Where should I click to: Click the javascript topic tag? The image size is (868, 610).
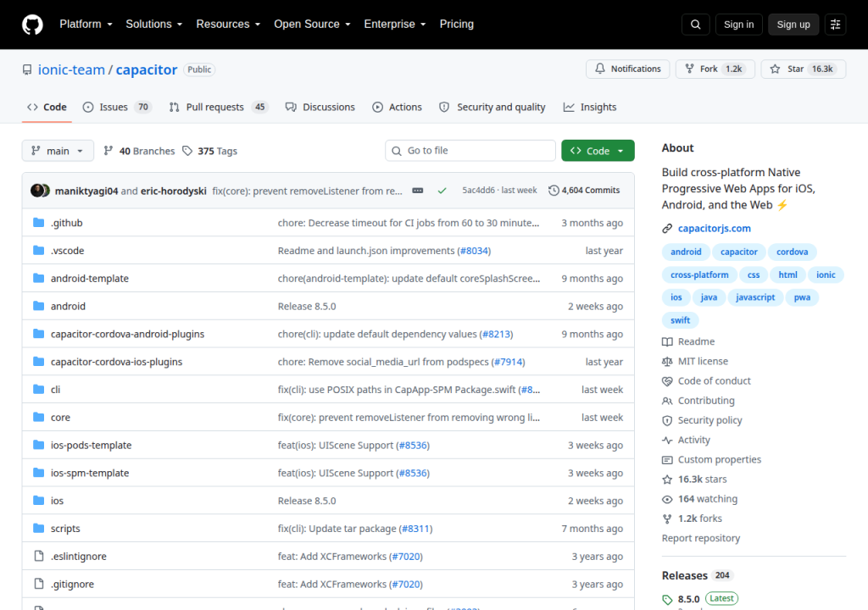(755, 297)
